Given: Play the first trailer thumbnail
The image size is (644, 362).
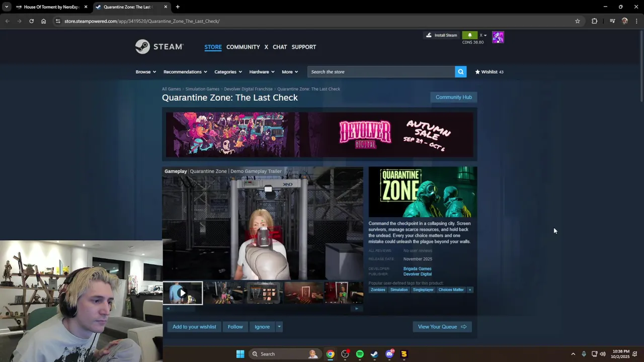Looking at the screenshot, I should click(183, 293).
